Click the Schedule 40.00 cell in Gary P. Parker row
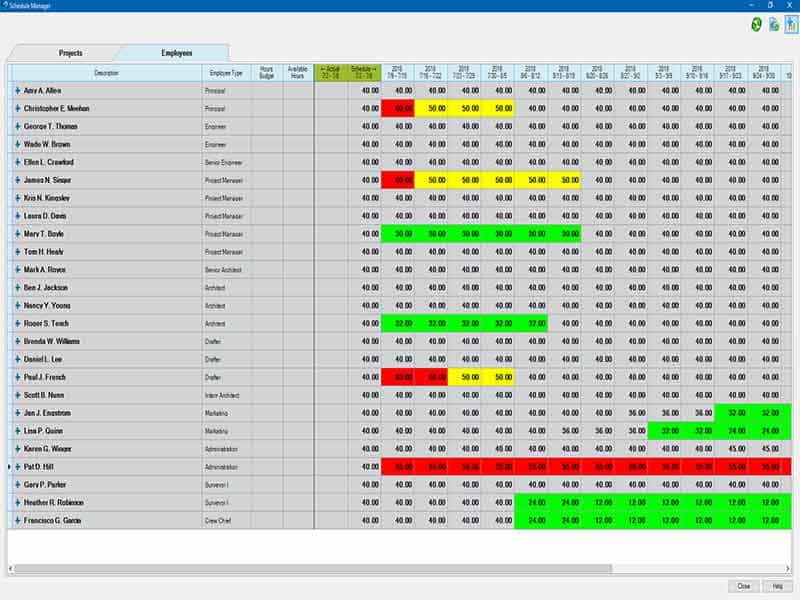Image resolution: width=800 pixels, height=600 pixels. (364, 485)
